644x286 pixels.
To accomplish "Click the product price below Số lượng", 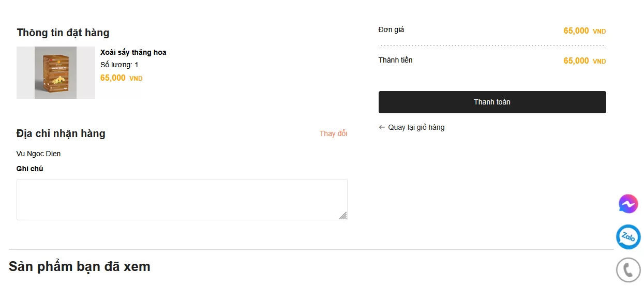I will pyautogui.click(x=121, y=78).
